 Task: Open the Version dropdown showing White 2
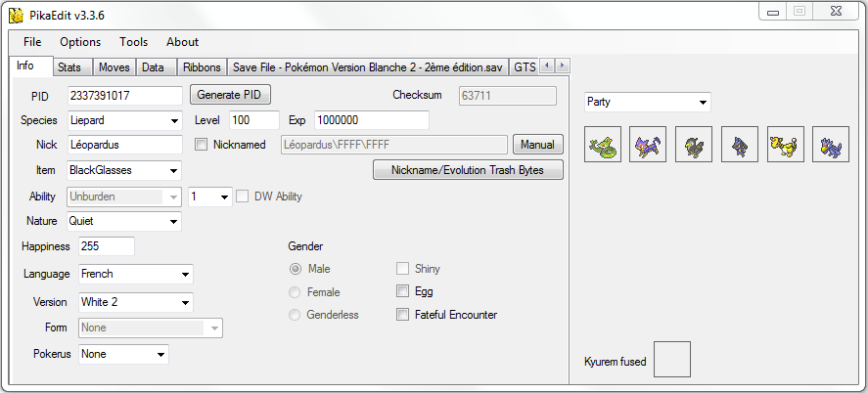point(136,302)
